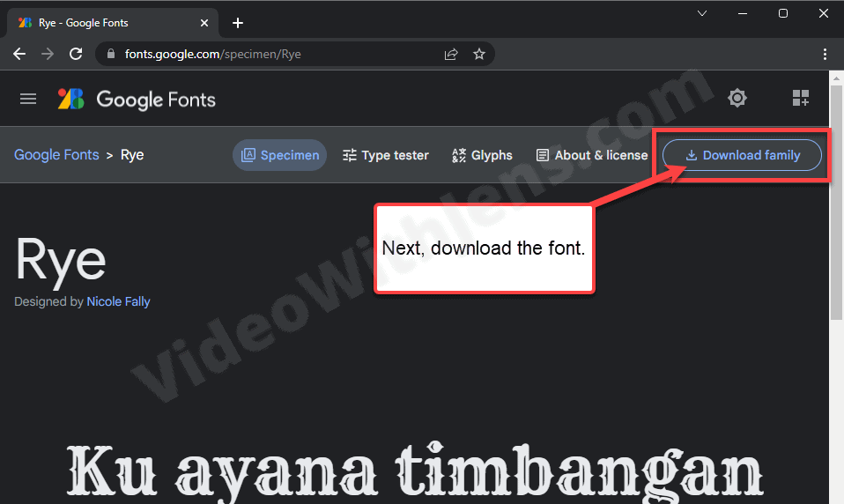
Task: Select the Rye - Google Fonts tab
Action: coord(112,23)
